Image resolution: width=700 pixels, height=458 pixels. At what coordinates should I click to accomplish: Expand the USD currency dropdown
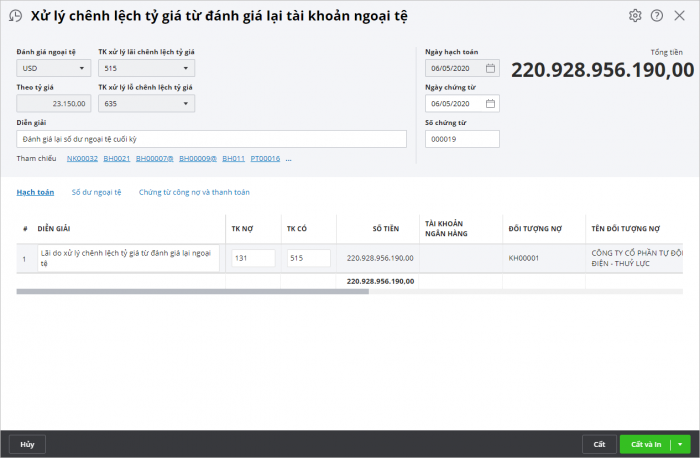click(x=82, y=69)
